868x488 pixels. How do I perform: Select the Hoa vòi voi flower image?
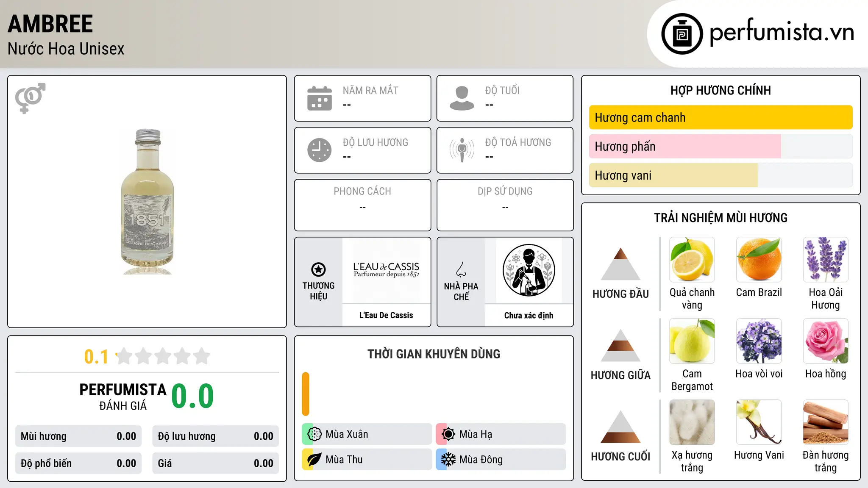coord(759,341)
